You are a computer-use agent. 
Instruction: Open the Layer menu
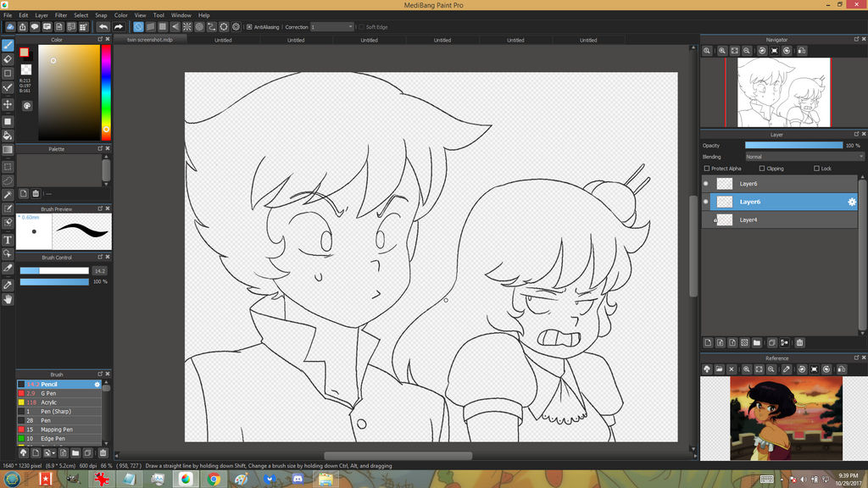coord(42,15)
